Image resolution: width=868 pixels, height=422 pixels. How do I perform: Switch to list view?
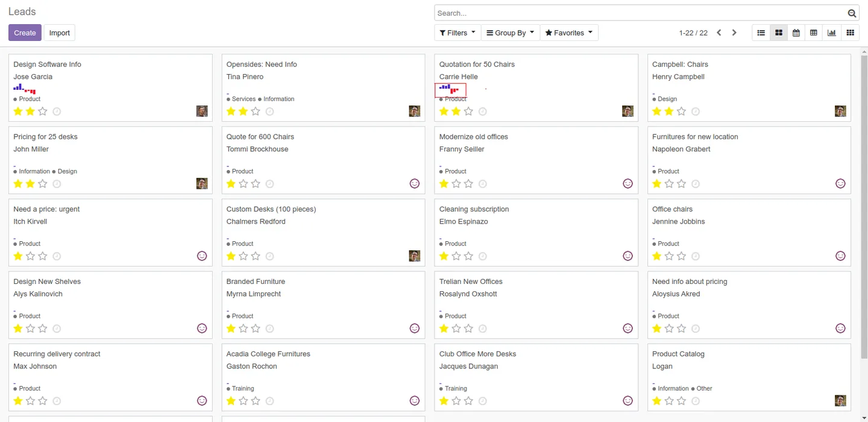tap(761, 33)
